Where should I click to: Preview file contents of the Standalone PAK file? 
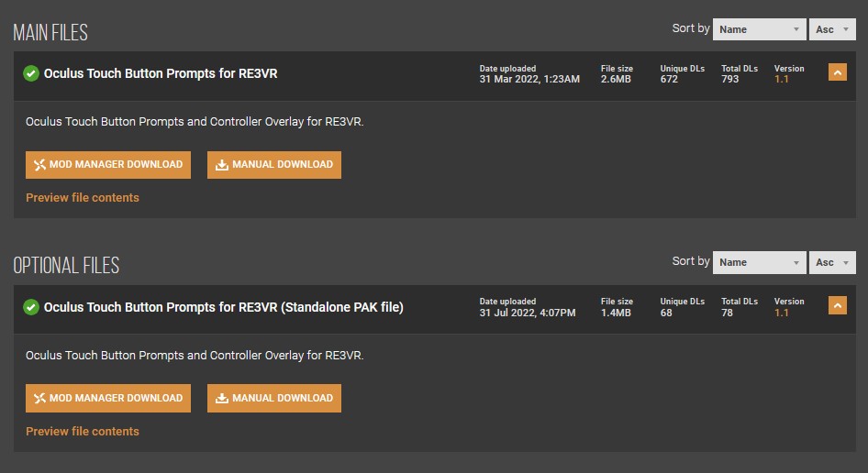click(x=83, y=432)
